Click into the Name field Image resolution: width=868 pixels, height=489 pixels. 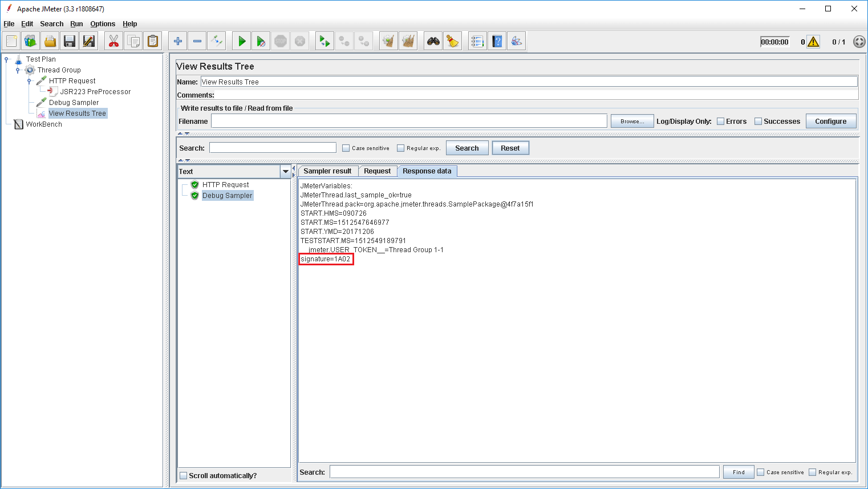coord(529,82)
